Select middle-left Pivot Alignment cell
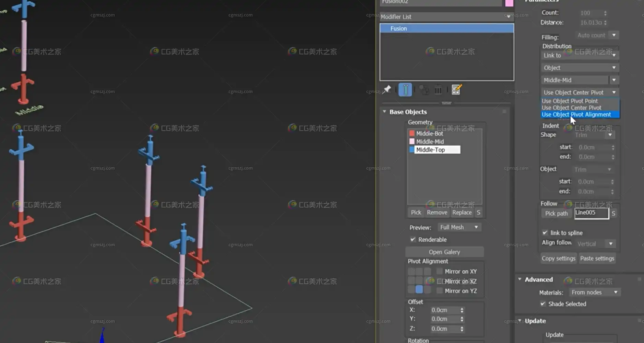Viewport: 644px width, 343px height. click(x=412, y=281)
